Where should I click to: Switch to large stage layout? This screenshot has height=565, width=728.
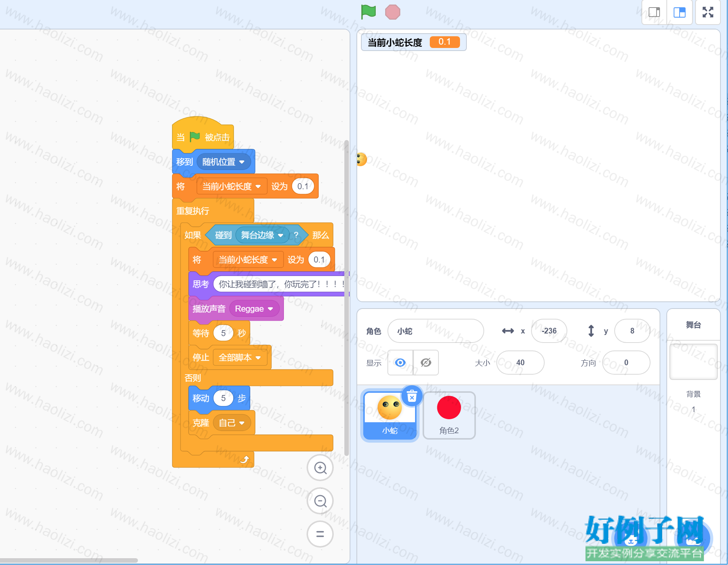pyautogui.click(x=679, y=12)
